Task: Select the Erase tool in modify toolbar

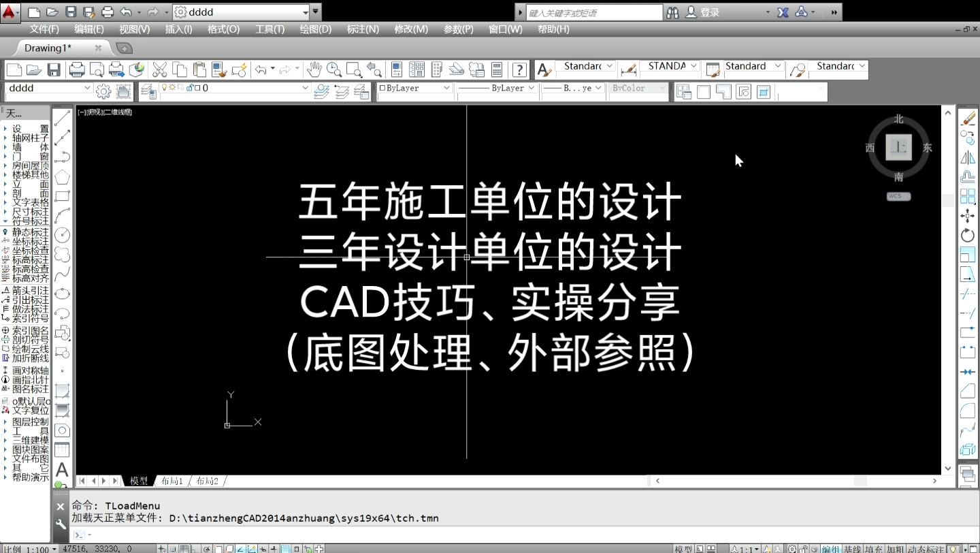Action: click(968, 118)
